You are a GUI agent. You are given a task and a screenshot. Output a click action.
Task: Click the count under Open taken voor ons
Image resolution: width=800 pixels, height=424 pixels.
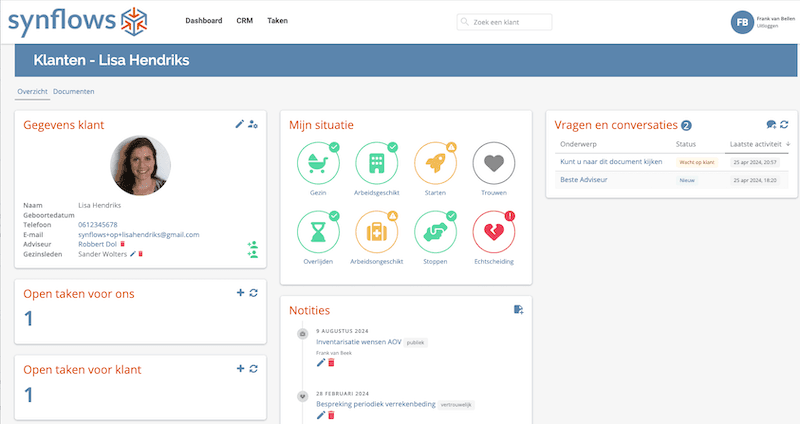click(29, 319)
